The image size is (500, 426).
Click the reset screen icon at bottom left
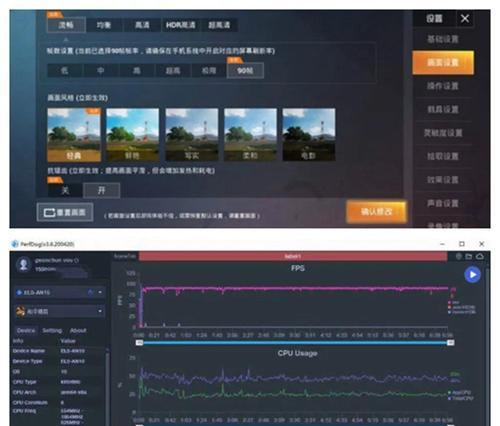pyautogui.click(x=49, y=212)
